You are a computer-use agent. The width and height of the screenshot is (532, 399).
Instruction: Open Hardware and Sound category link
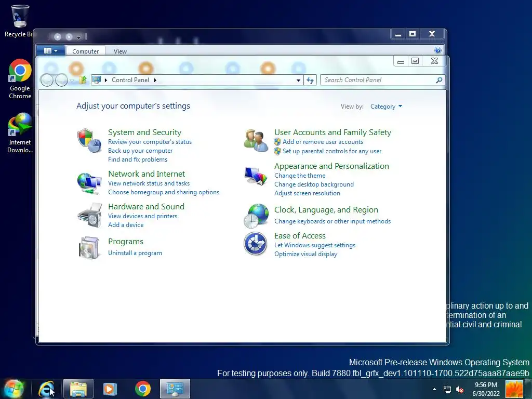[x=146, y=207]
